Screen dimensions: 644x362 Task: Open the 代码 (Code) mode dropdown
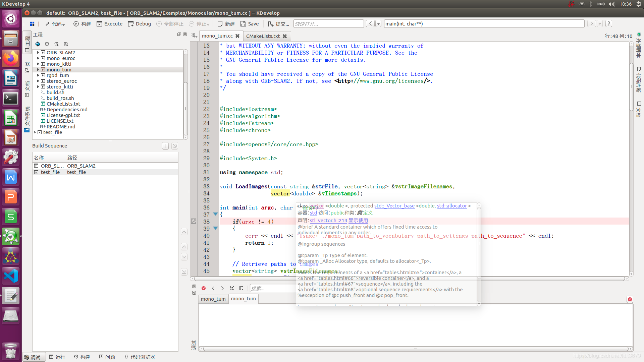(x=55, y=24)
